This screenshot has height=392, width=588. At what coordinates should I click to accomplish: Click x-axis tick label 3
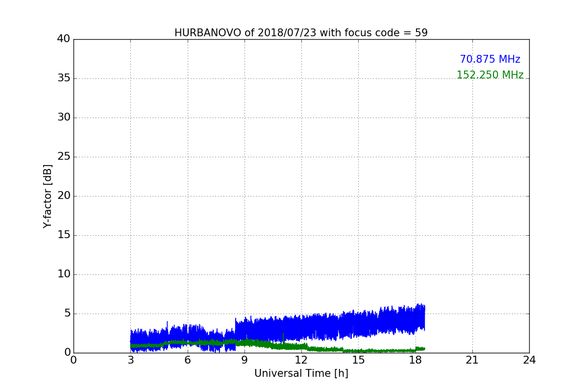130,360
